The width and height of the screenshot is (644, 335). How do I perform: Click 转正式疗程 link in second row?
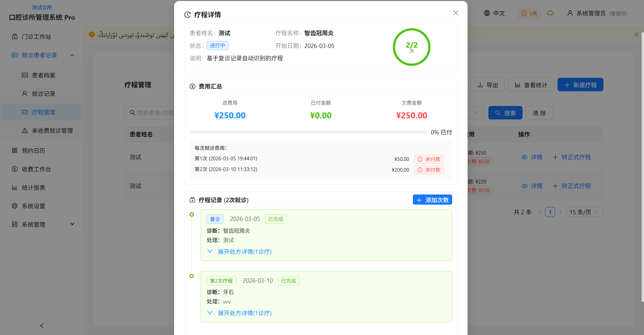click(576, 186)
